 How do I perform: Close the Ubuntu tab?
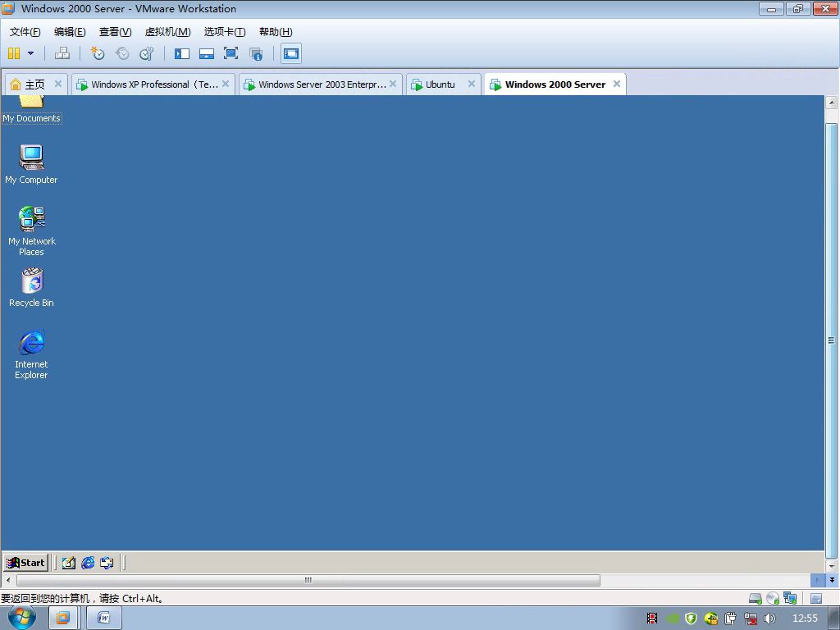click(x=472, y=84)
